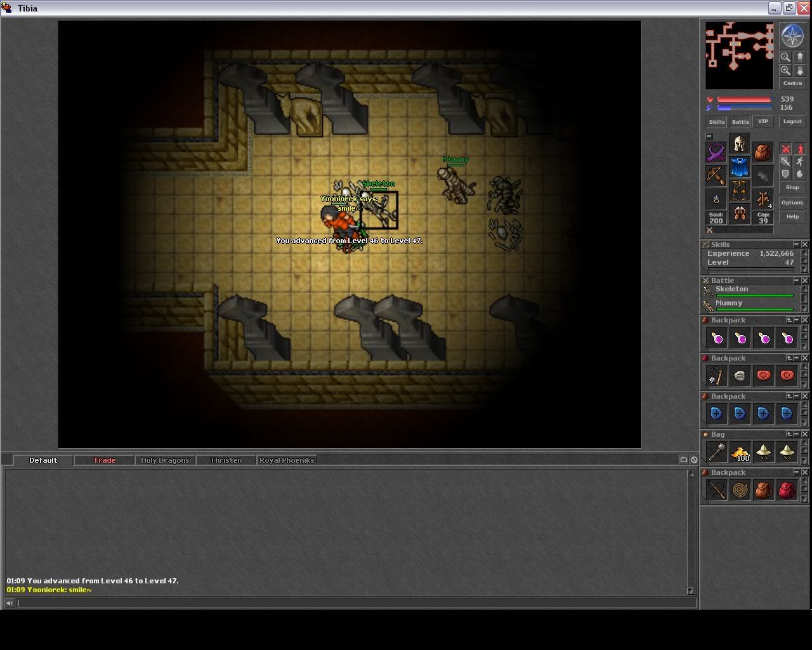Select the purple scarf amulet slot
Image resolution: width=812 pixels, height=650 pixels.
point(716,152)
